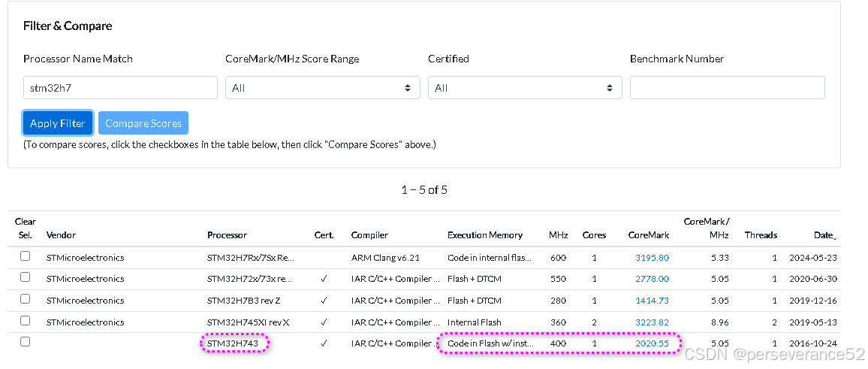The width and height of the screenshot is (868, 369).
Task: Click the Internal Flash execution memory cell
Action: click(x=475, y=322)
